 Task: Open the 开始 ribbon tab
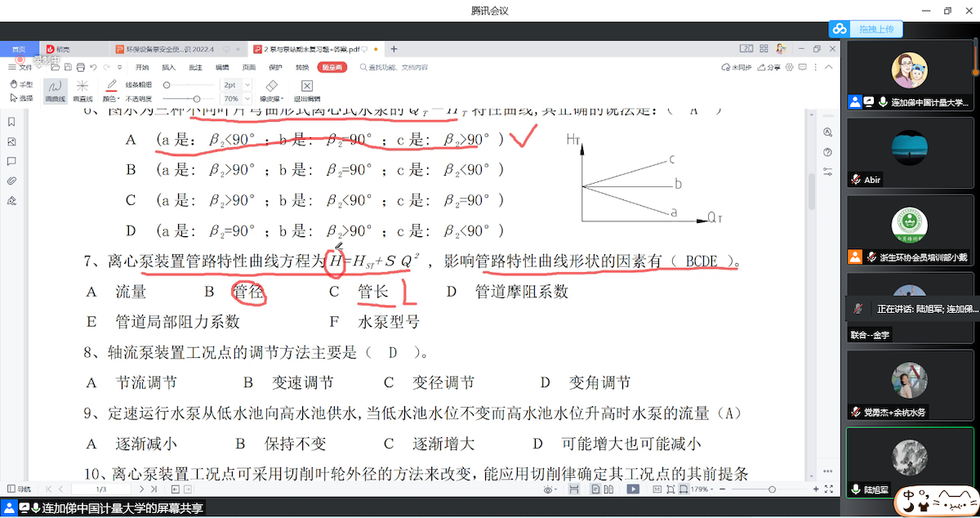pos(142,67)
